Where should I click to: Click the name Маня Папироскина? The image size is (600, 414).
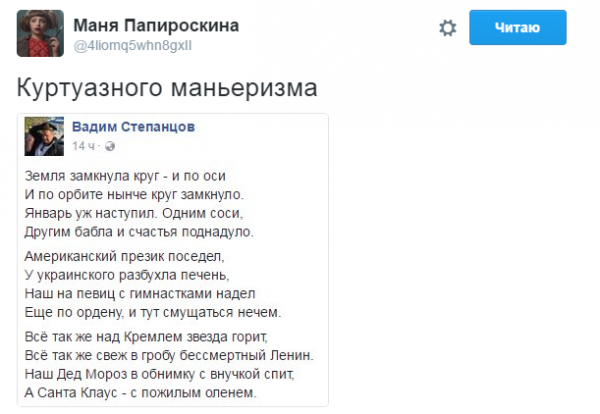click(x=156, y=26)
